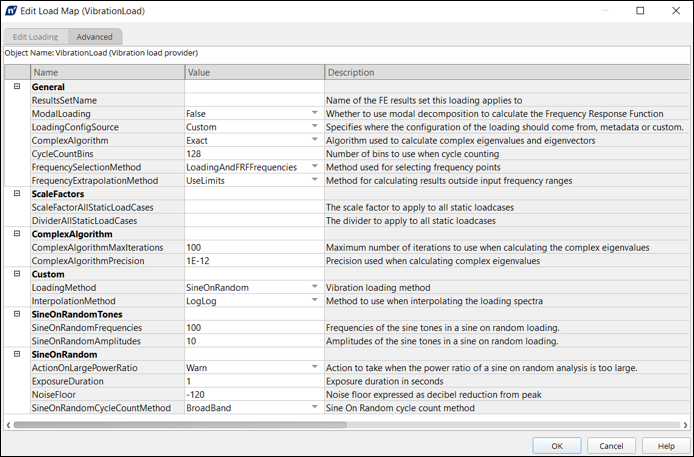Click the OK button
Image resolution: width=694 pixels, height=457 pixels.
tap(557, 446)
